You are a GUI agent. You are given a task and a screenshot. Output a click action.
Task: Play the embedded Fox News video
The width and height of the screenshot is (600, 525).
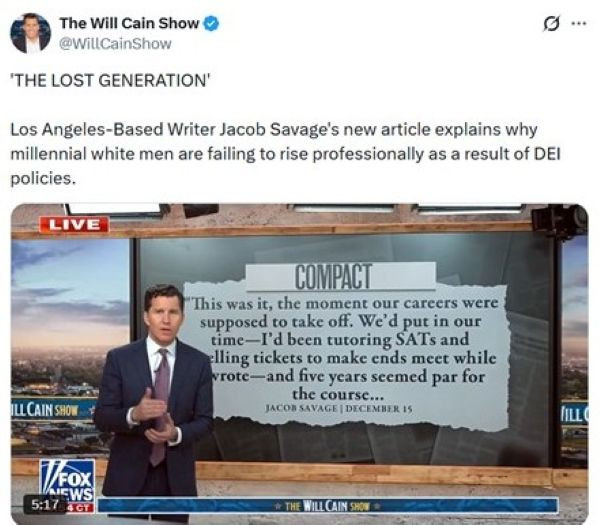299,364
